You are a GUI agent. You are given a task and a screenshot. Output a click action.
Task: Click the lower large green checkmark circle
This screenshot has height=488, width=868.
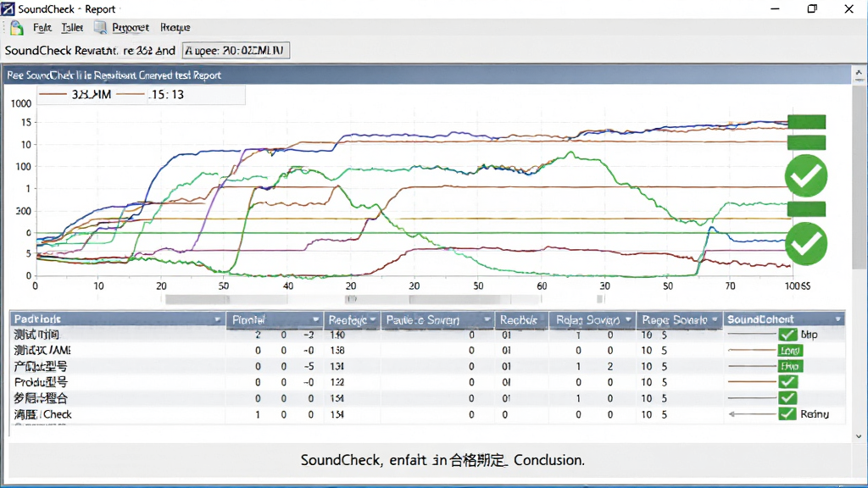click(806, 243)
